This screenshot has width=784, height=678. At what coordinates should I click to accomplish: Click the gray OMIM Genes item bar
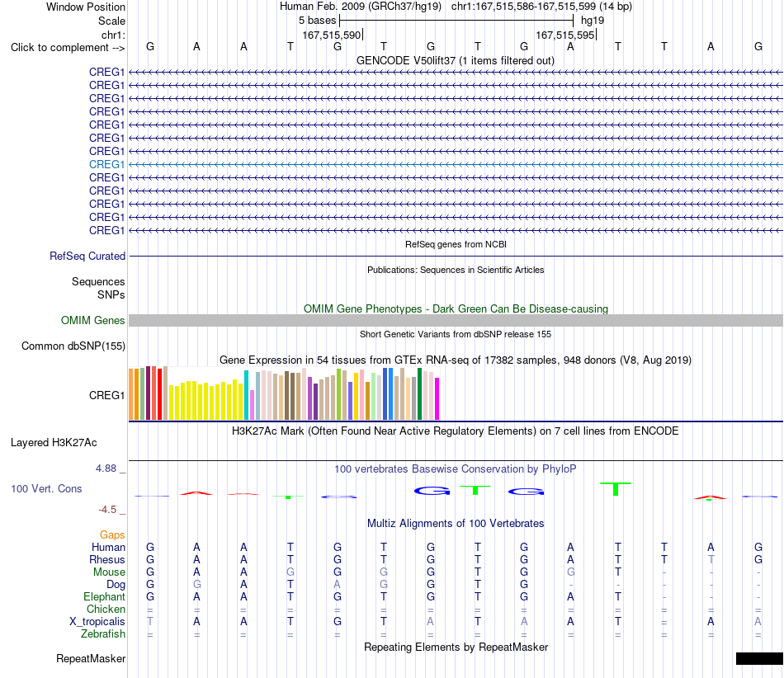click(x=456, y=320)
